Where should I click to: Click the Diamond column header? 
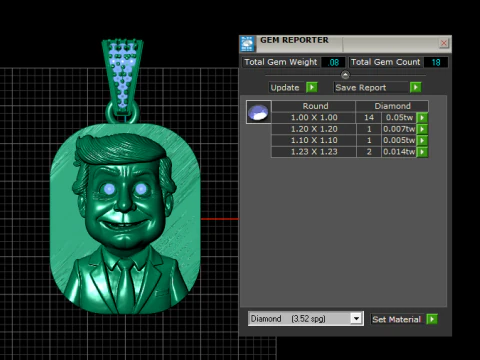pyautogui.click(x=392, y=106)
